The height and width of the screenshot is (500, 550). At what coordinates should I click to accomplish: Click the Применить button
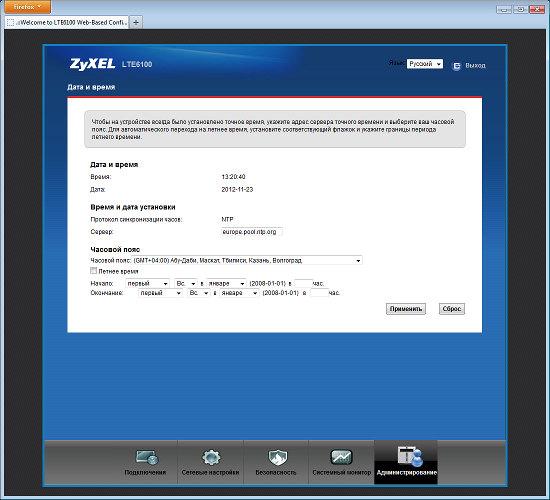tap(406, 309)
